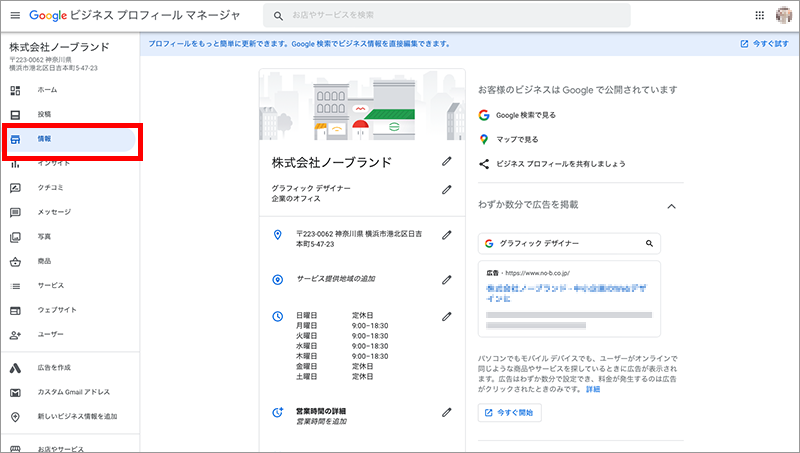This screenshot has height=453, width=800.
Task: Click the サービス list icon
Action: (x=15, y=286)
